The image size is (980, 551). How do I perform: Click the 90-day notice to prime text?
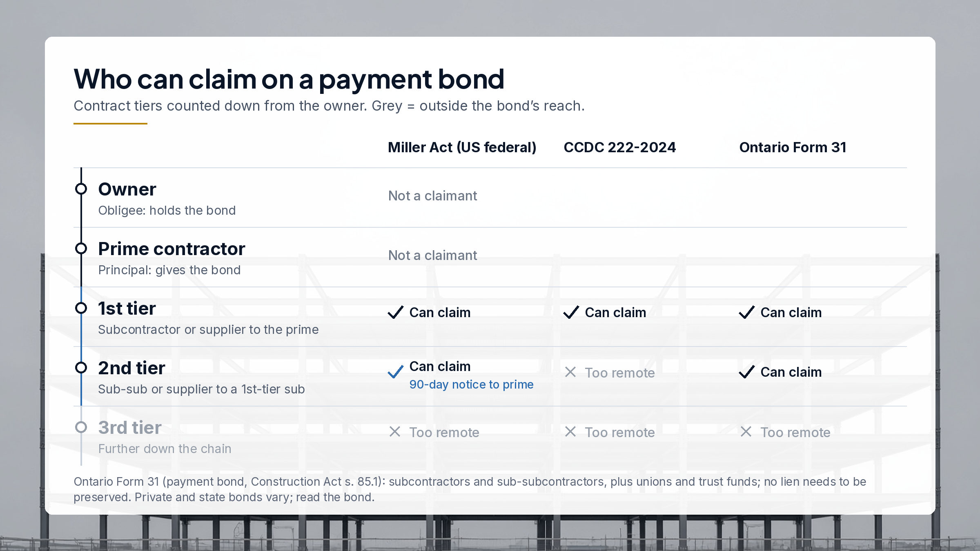[x=472, y=384]
